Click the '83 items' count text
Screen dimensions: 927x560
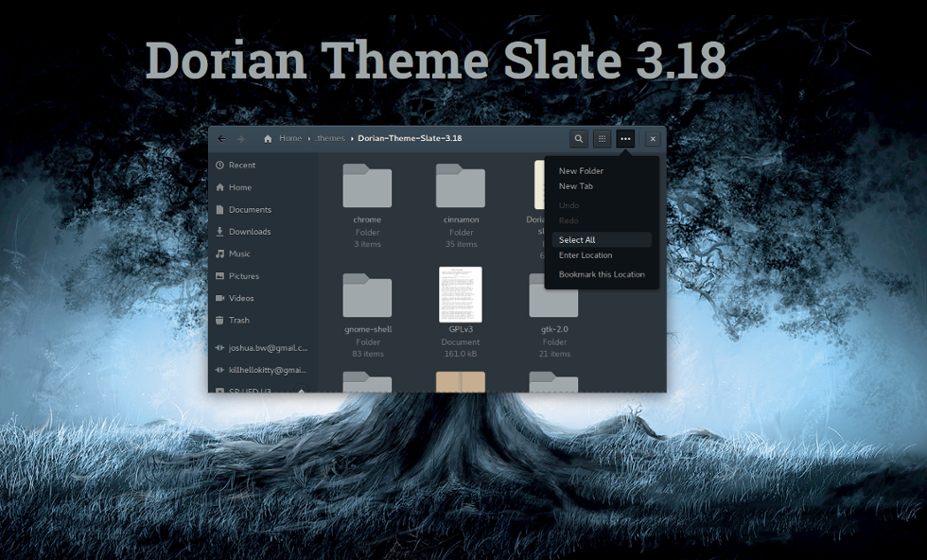tap(368, 354)
